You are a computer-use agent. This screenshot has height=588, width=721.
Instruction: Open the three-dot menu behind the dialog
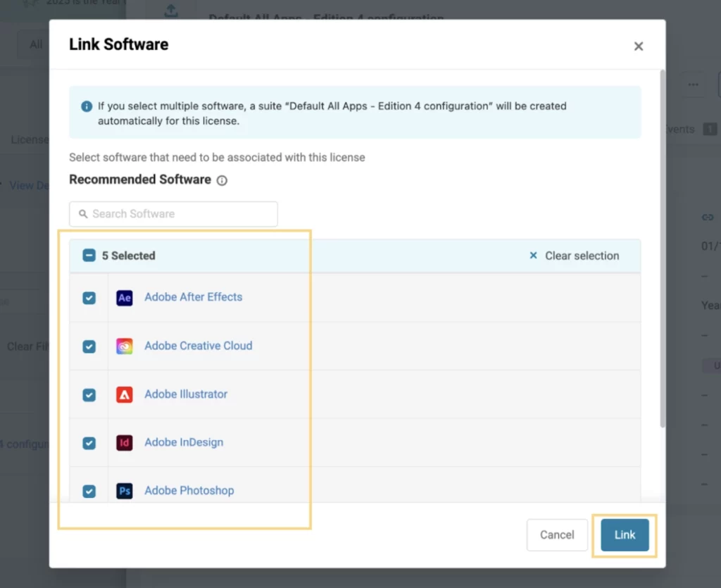694,85
